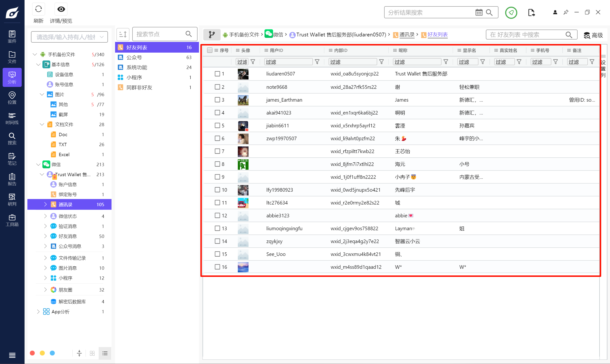This screenshot has width=610, height=364.
Task: Click the 刷新 refresh icon
Action: pos(38,9)
